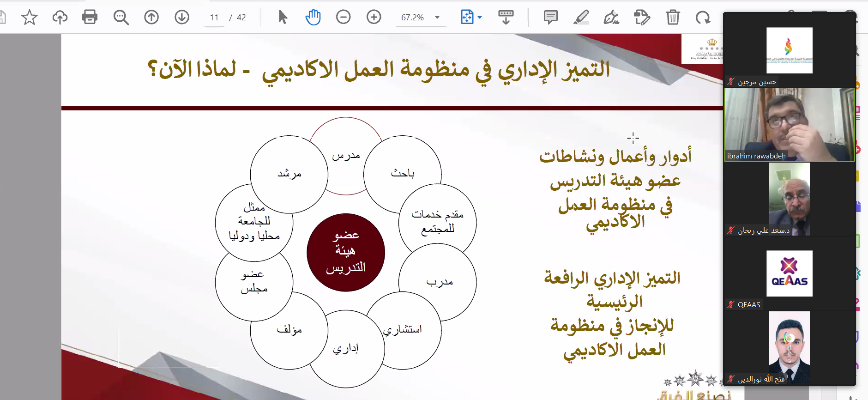The width and height of the screenshot is (868, 400).
Task: Add a sticky note comment
Action: tap(550, 18)
